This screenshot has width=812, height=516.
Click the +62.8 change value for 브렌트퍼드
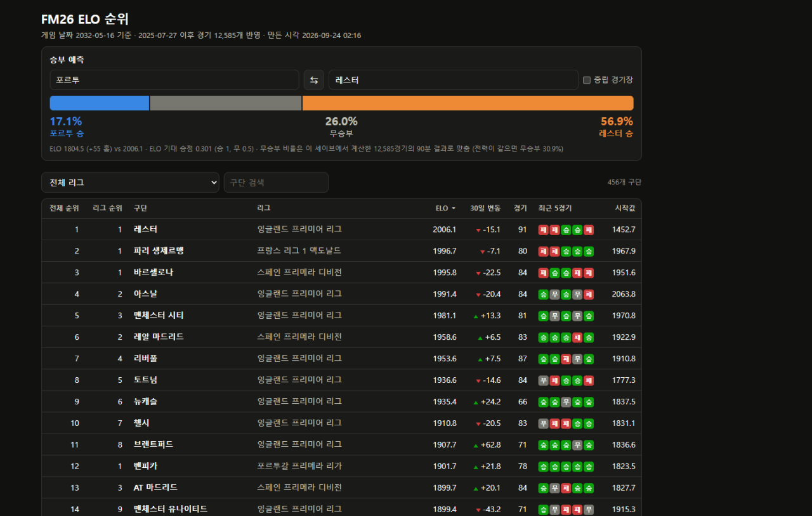pos(490,445)
